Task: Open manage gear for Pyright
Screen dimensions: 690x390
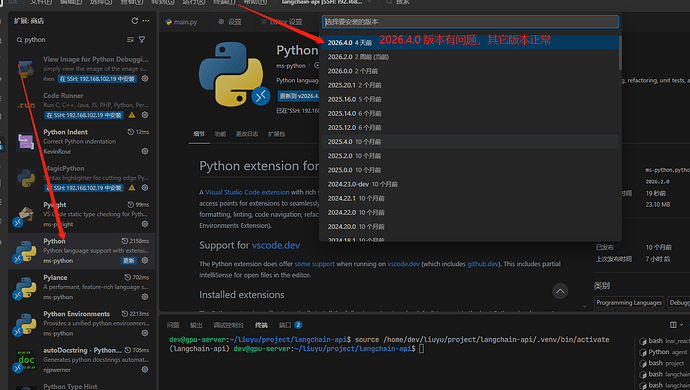Action: 145,224
